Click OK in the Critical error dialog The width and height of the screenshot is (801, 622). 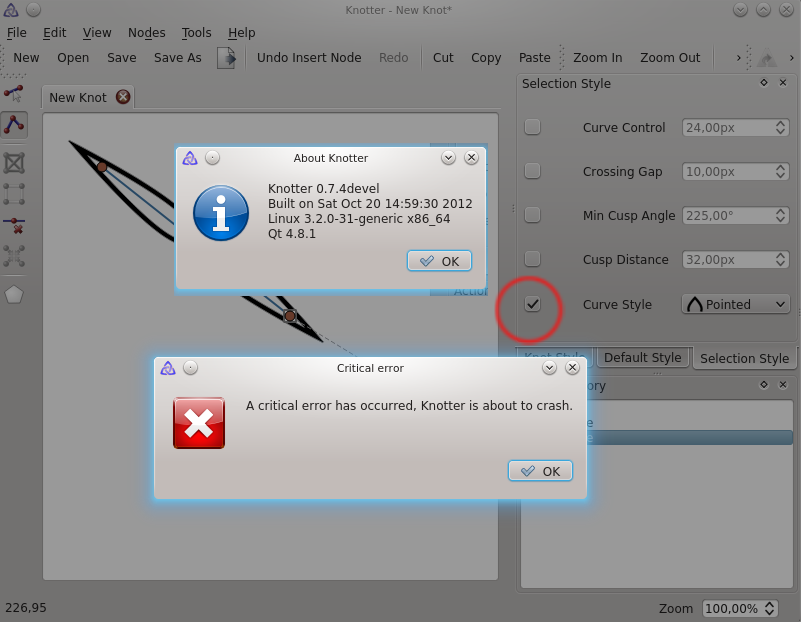(x=540, y=471)
